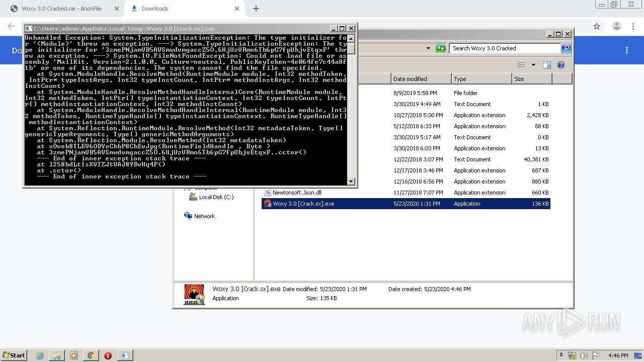Screen dimensions: 644x362
Task: Switch to the Woxy 3.0 Cracked.rar AnonFile tab
Action: click(61, 9)
